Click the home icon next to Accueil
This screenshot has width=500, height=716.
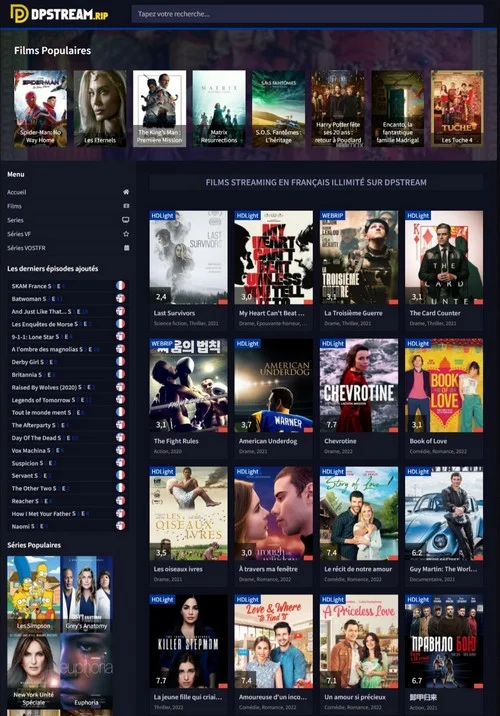click(126, 192)
